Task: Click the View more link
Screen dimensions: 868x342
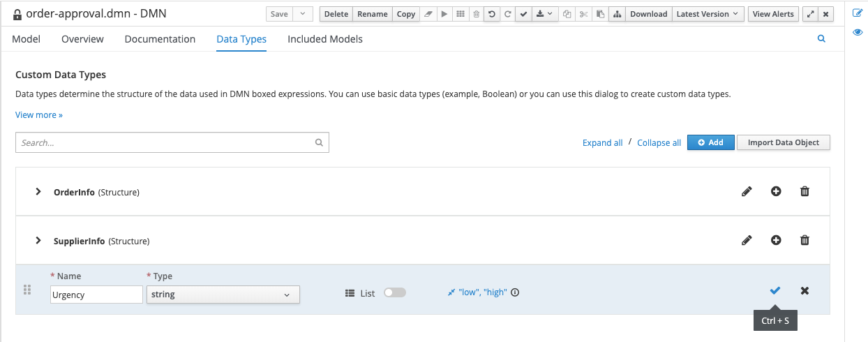Action: point(39,114)
